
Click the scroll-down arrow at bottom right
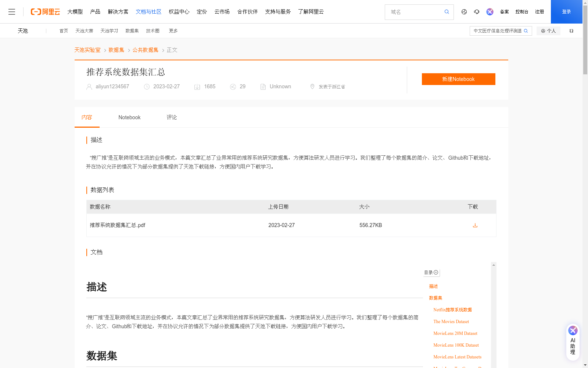point(584,364)
